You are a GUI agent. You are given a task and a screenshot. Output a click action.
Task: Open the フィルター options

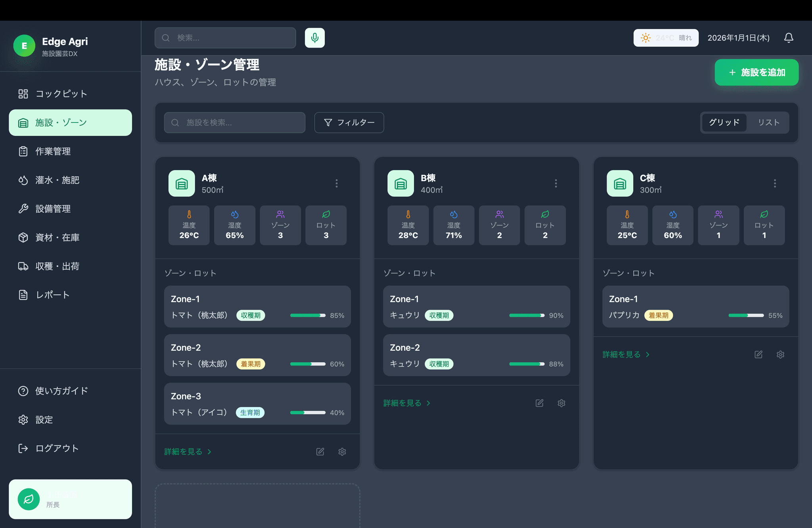click(349, 122)
